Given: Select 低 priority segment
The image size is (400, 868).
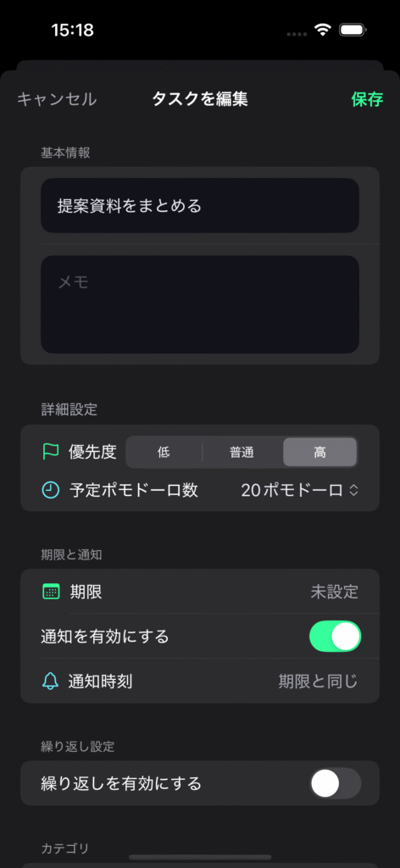Looking at the screenshot, I should click(164, 453).
